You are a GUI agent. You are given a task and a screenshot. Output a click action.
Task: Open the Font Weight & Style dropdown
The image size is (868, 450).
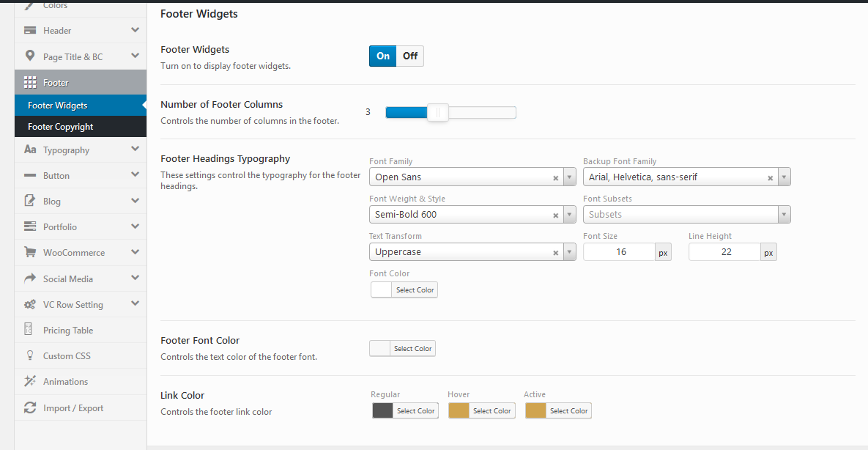click(x=569, y=215)
